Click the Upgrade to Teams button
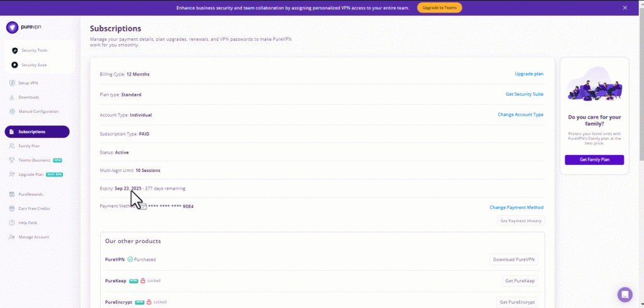The width and height of the screenshot is (644, 308). point(440,8)
